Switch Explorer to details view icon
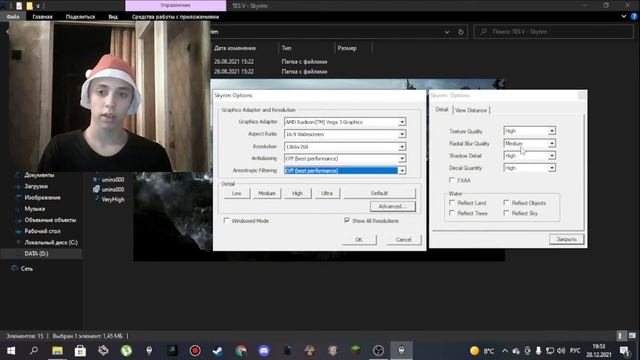The width and height of the screenshot is (640, 360). (x=620, y=336)
